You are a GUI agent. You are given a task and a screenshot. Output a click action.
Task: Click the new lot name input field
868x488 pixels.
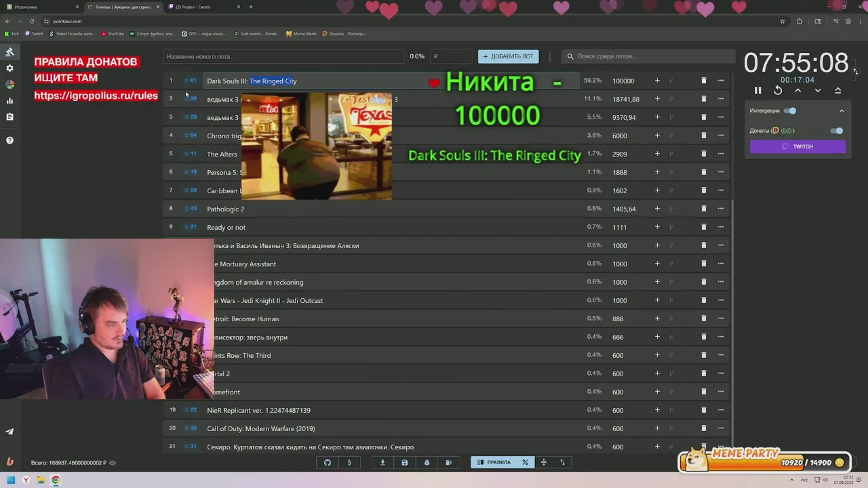pyautogui.click(x=283, y=56)
